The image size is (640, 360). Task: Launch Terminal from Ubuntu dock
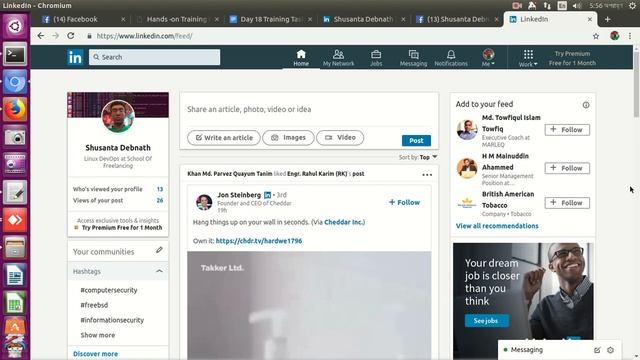coord(15,55)
